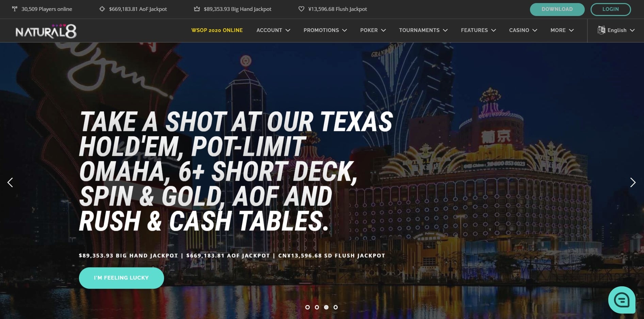Open the live chat bubble icon
Viewport: 644px width, 319px height.
coord(622,300)
